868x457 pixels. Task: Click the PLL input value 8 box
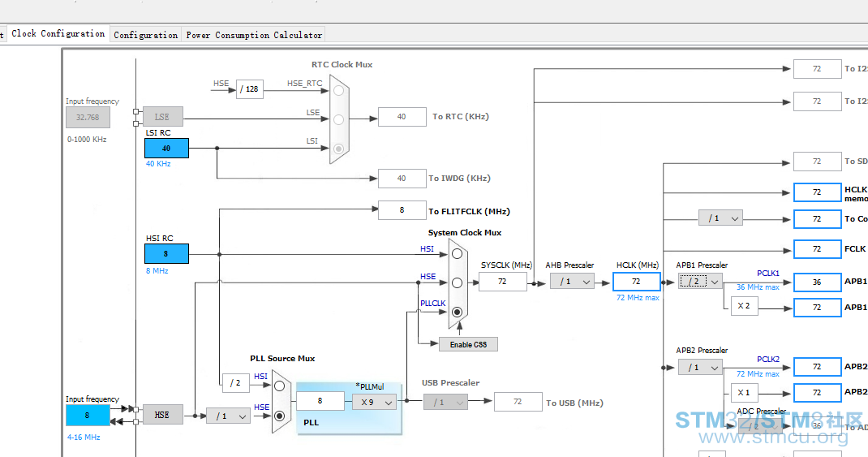point(320,400)
